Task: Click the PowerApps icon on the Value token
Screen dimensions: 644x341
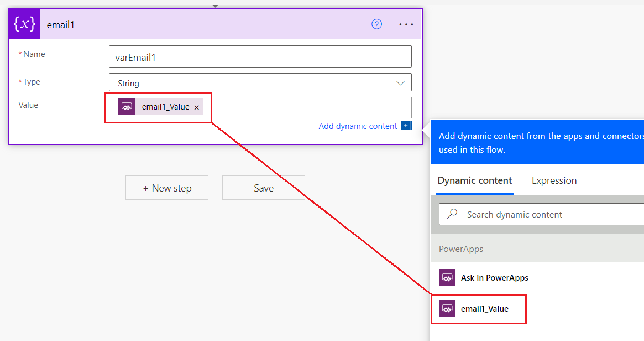Action: pos(127,107)
